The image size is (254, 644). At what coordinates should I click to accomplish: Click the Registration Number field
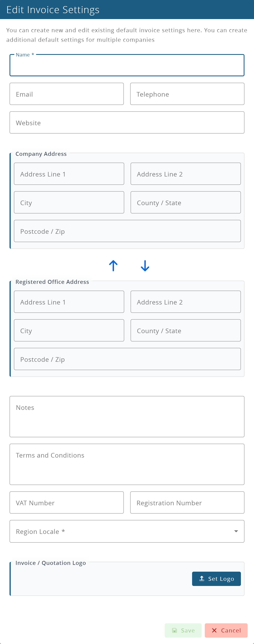click(187, 502)
